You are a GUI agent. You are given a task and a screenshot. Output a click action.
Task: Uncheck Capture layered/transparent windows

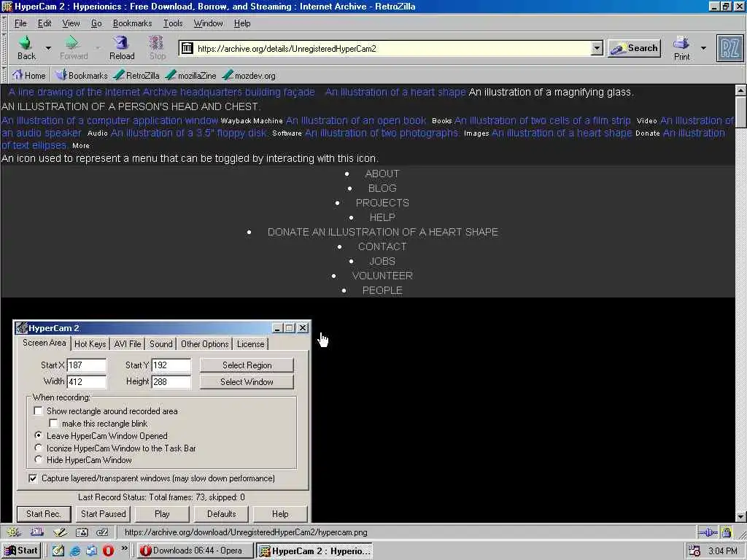32,478
